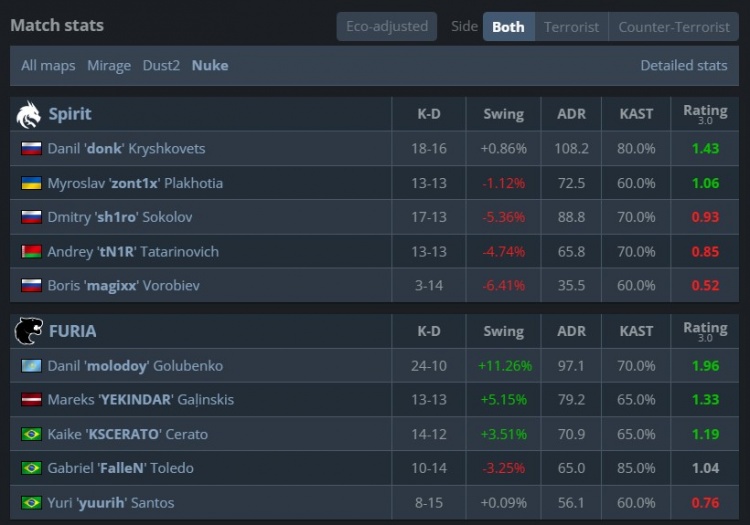Show stats for All maps
This screenshot has width=750, height=525.
point(48,65)
